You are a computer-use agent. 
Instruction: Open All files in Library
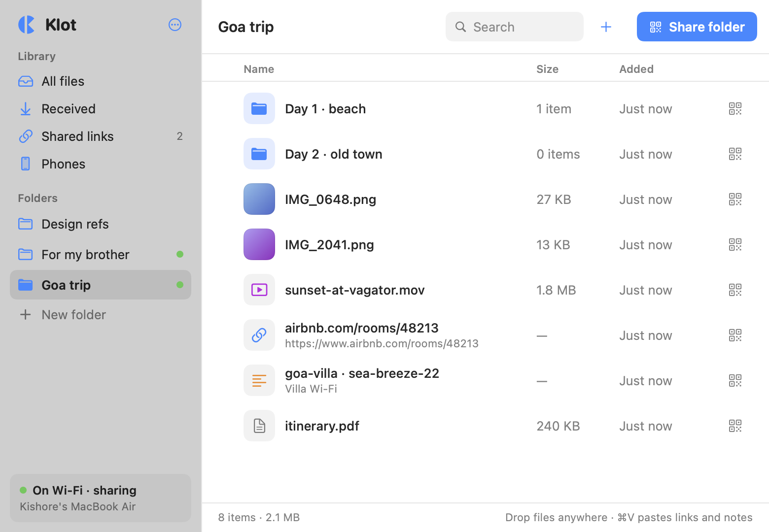101,81
